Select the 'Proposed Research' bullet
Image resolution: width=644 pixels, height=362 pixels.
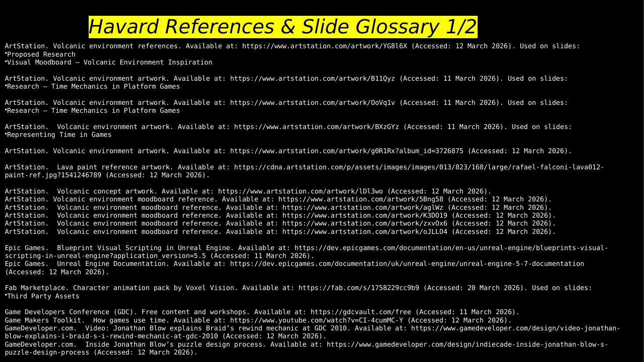[41, 54]
